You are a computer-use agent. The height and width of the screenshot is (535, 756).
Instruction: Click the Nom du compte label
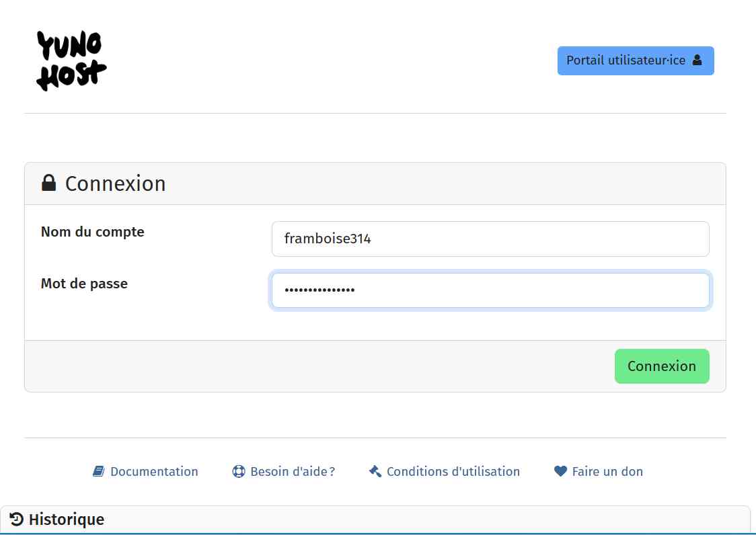(93, 232)
